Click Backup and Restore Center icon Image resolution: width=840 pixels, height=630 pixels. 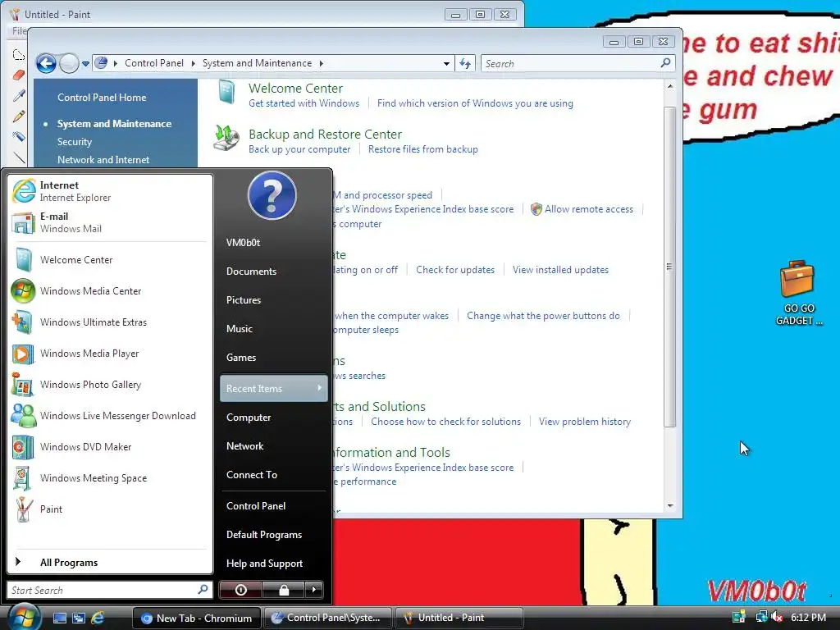pyautogui.click(x=226, y=138)
